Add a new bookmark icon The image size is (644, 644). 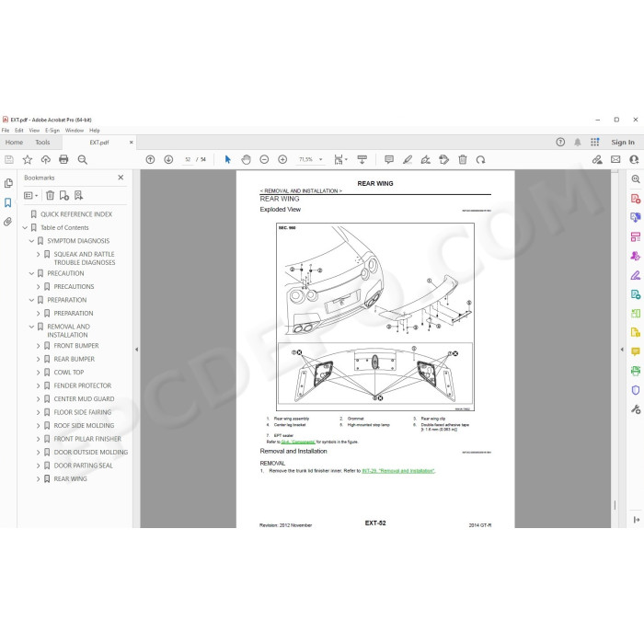click(64, 195)
